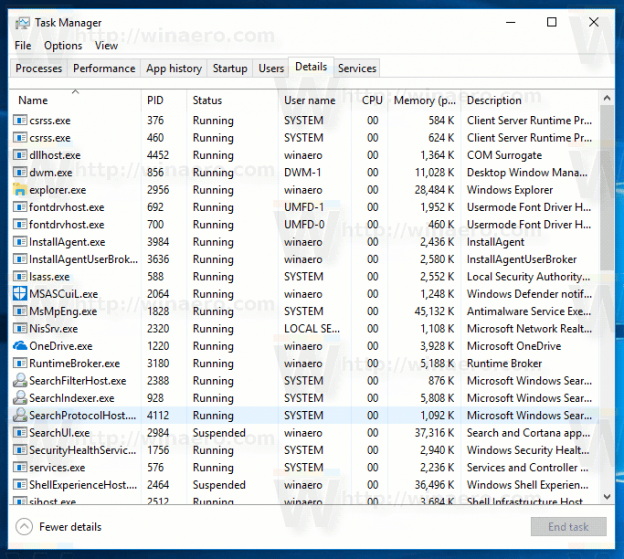Select fontdrvhost.exe row with PID 700
This screenshot has height=559, width=624.
pyautogui.click(x=304, y=224)
